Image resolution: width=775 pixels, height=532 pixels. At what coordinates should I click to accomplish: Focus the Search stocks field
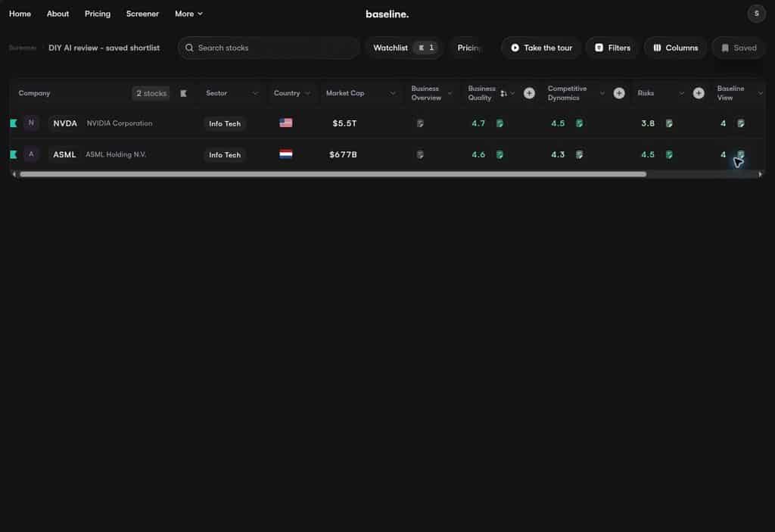click(x=269, y=48)
